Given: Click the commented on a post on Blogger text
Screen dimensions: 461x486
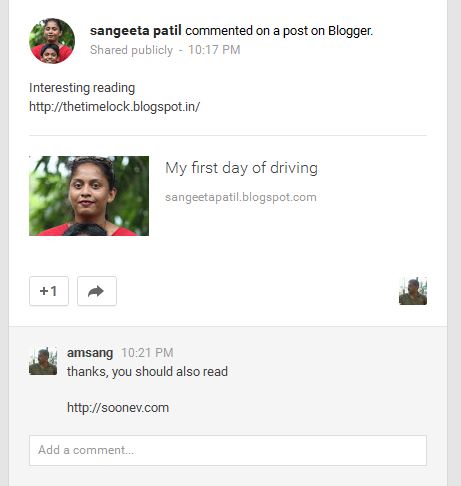Looking at the screenshot, I should click(279, 31).
